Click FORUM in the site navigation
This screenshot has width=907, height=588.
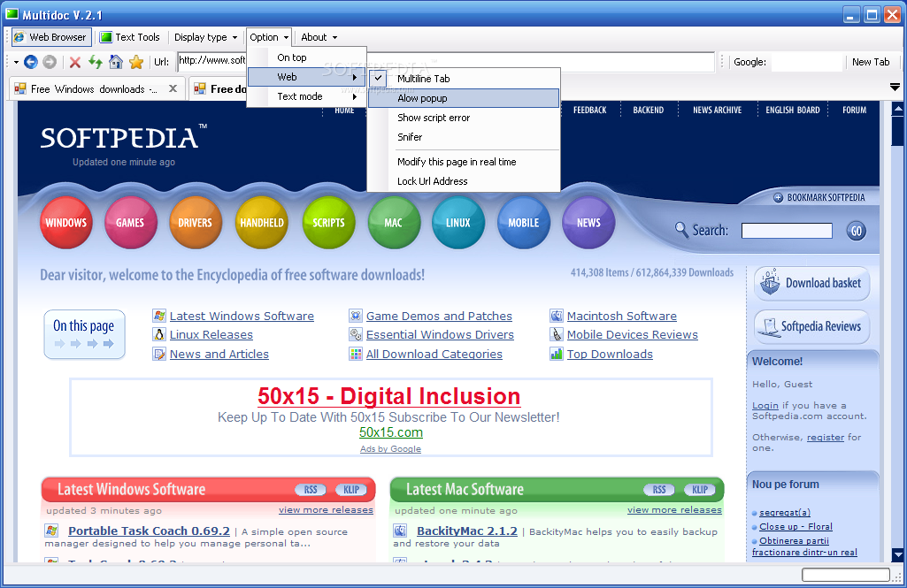[x=855, y=110]
